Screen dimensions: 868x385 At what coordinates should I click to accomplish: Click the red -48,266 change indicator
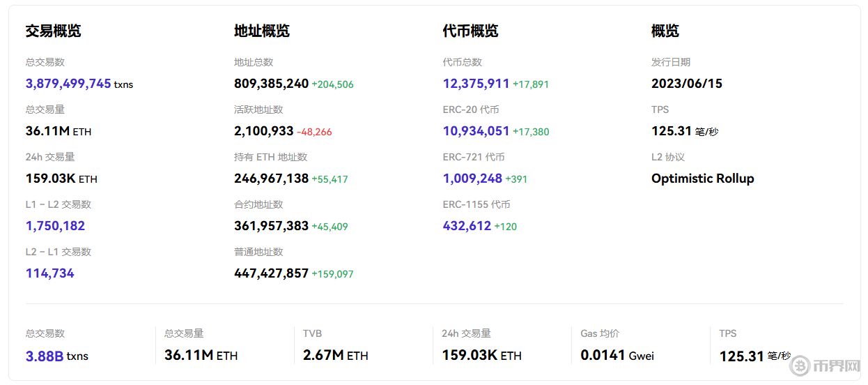point(314,132)
